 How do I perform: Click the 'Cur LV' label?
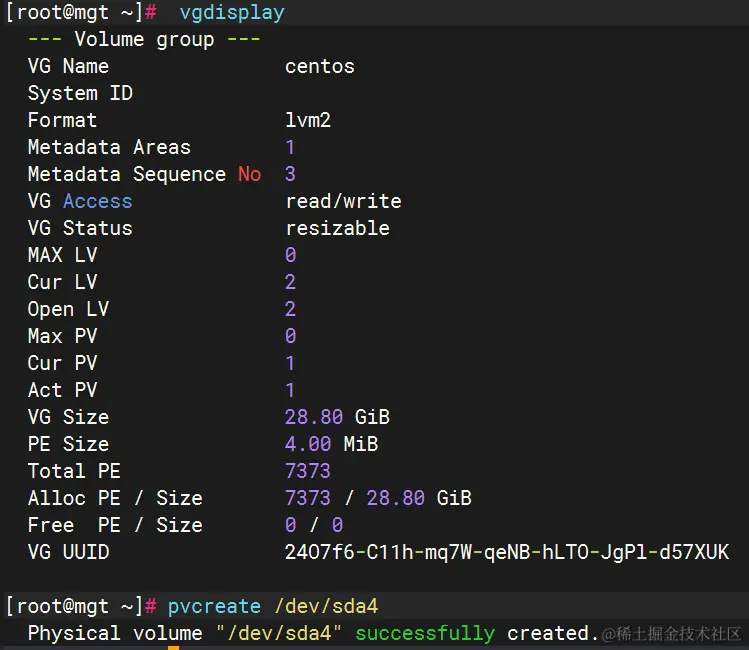click(x=63, y=282)
